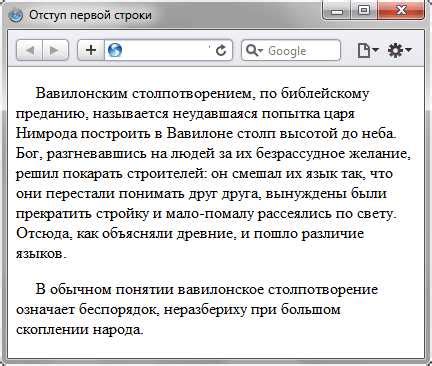Viewport: 432px width, 366px height.
Task: Focus the Google search field
Action: pyautogui.click(x=291, y=50)
